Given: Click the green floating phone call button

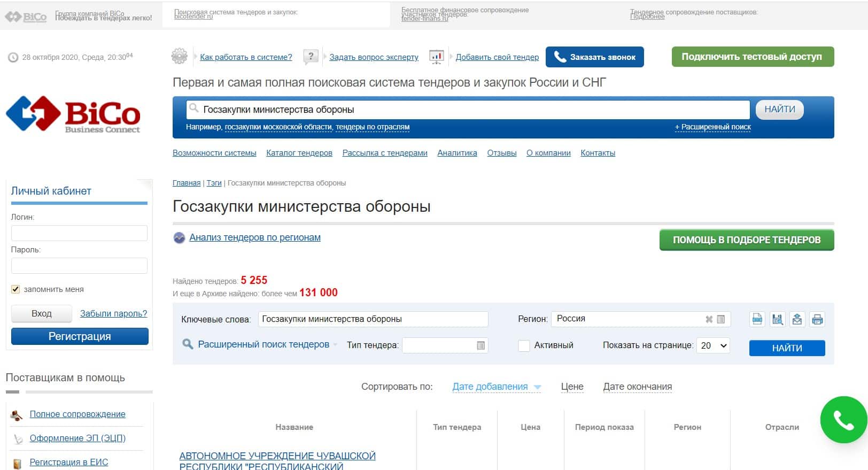Looking at the screenshot, I should [x=843, y=420].
